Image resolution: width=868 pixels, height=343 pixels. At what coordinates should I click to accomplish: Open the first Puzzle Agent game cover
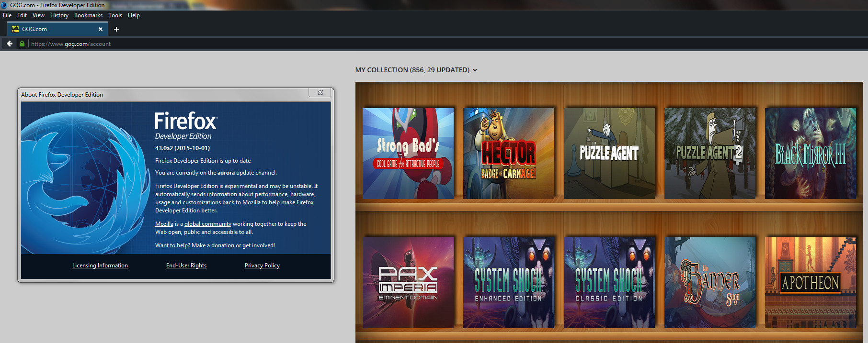(x=609, y=153)
